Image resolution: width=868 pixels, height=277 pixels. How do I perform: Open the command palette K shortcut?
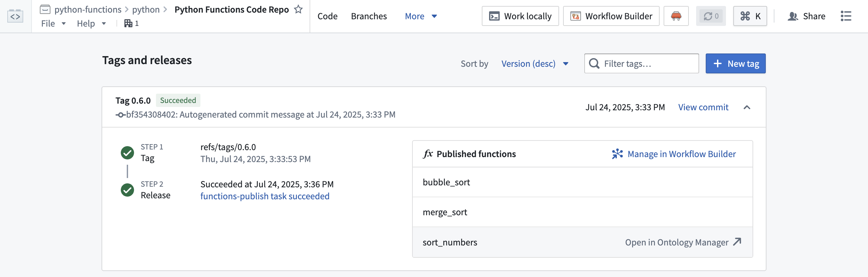click(x=750, y=16)
